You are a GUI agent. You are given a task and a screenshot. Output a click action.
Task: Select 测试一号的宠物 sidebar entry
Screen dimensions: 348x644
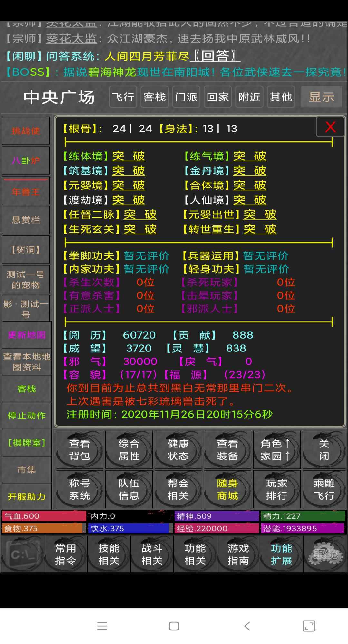[x=26, y=280]
